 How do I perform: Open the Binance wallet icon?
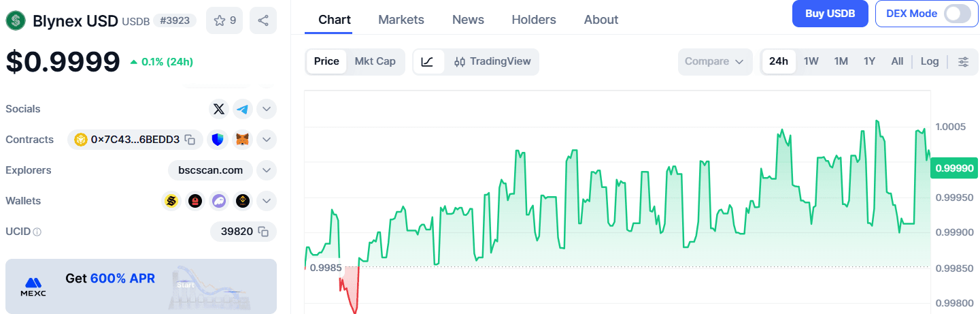point(243,201)
